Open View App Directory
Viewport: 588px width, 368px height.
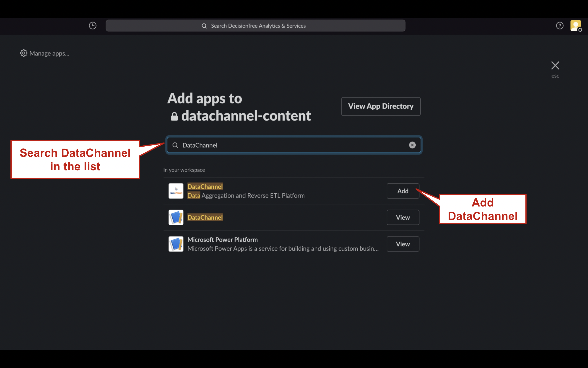click(x=381, y=106)
